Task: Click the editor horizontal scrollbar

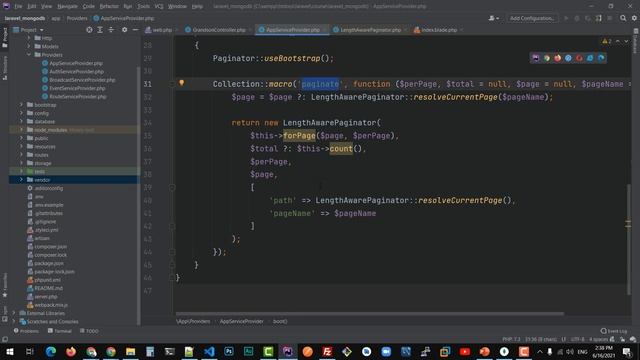Action: tap(370, 314)
